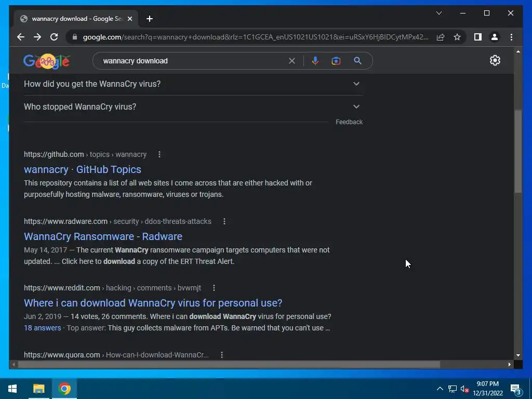Open more options for GitHub result

(x=159, y=154)
